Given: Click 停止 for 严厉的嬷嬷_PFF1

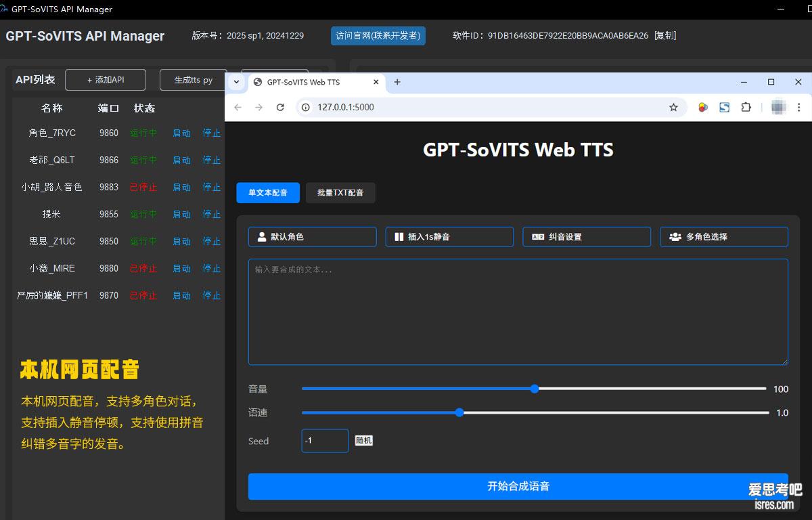Looking at the screenshot, I should click(x=212, y=296).
